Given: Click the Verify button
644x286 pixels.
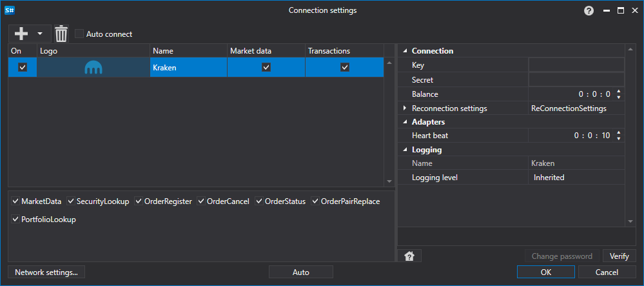Looking at the screenshot, I should (x=620, y=256).
